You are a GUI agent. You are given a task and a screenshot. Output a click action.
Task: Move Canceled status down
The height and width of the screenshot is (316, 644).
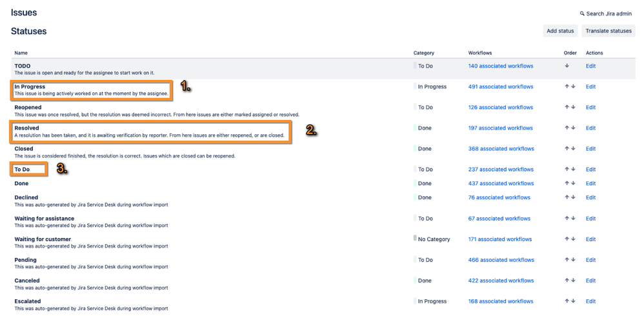pyautogui.click(x=573, y=281)
